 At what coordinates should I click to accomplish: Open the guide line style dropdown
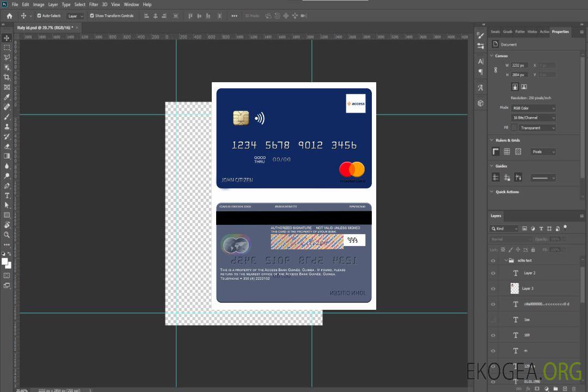click(x=543, y=178)
